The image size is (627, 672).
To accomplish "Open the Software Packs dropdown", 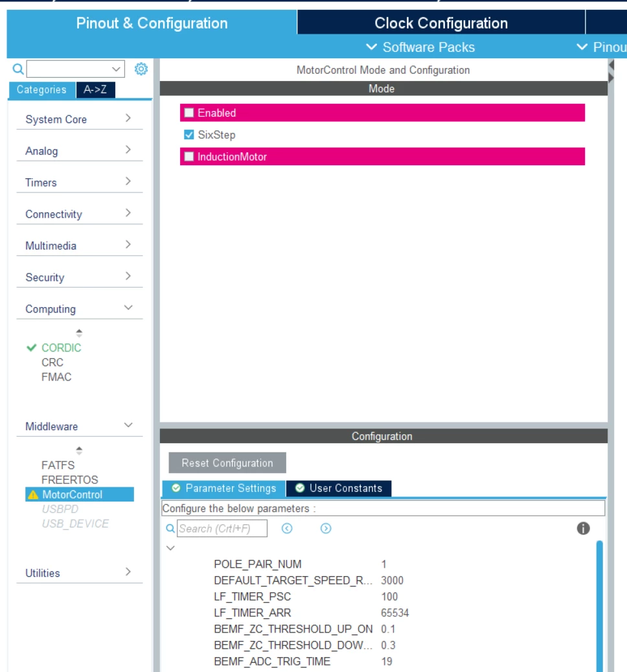I will pos(420,47).
